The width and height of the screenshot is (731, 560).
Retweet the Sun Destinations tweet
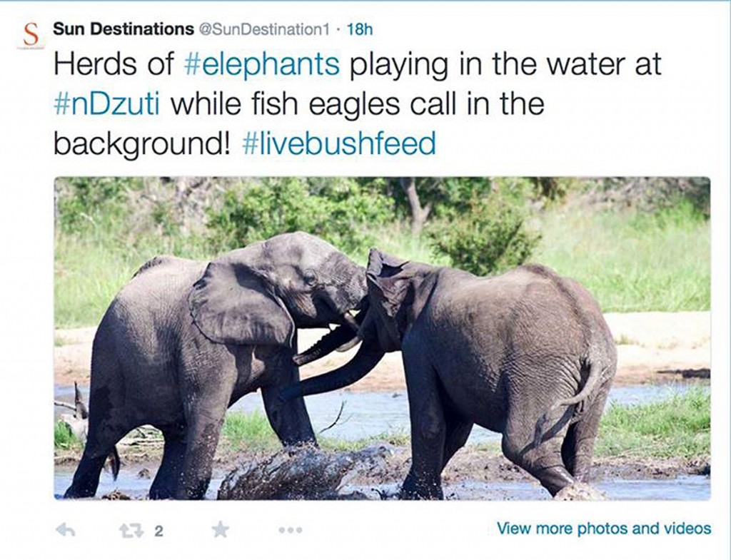131,531
